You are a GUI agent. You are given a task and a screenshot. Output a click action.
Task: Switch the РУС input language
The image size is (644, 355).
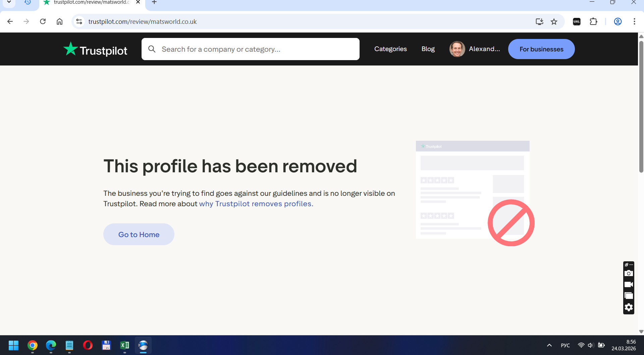(x=566, y=345)
